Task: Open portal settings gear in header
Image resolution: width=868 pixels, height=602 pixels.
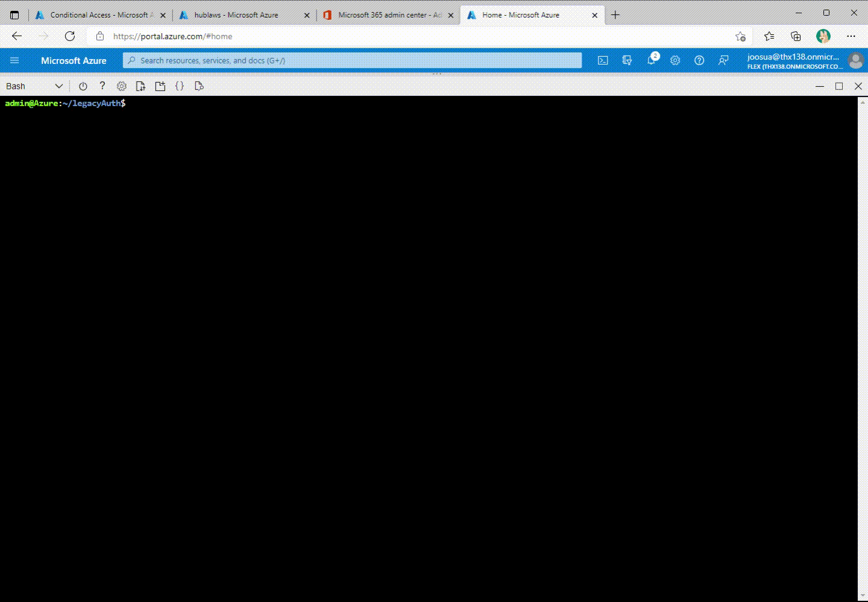Action: 675,60
